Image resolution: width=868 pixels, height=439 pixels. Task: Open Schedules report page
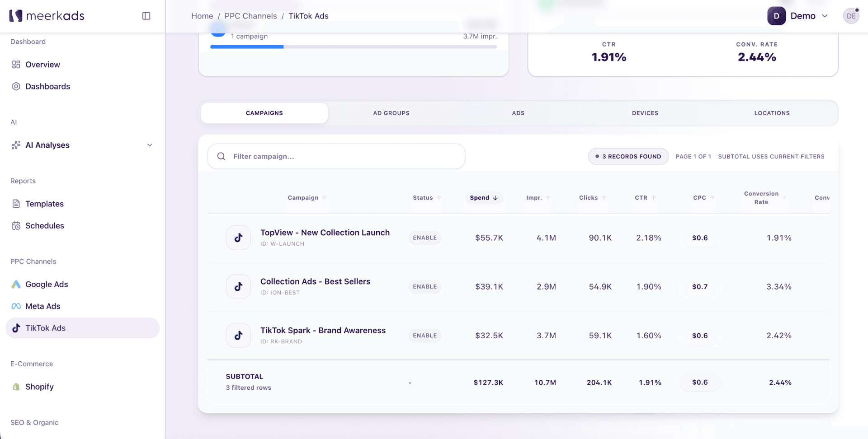pos(44,225)
